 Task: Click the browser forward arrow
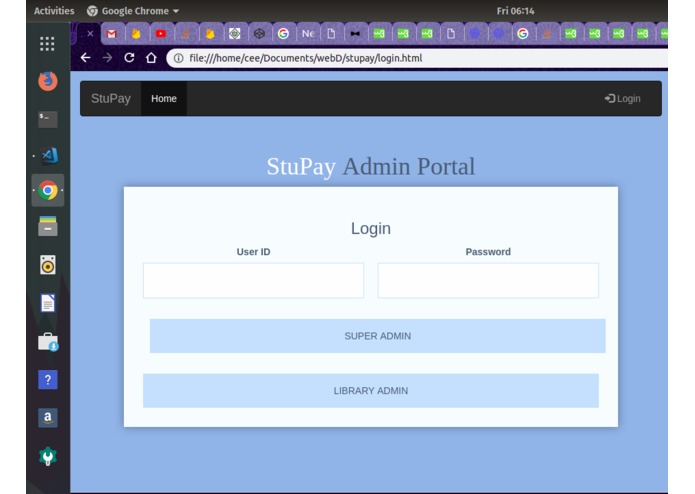(x=107, y=58)
